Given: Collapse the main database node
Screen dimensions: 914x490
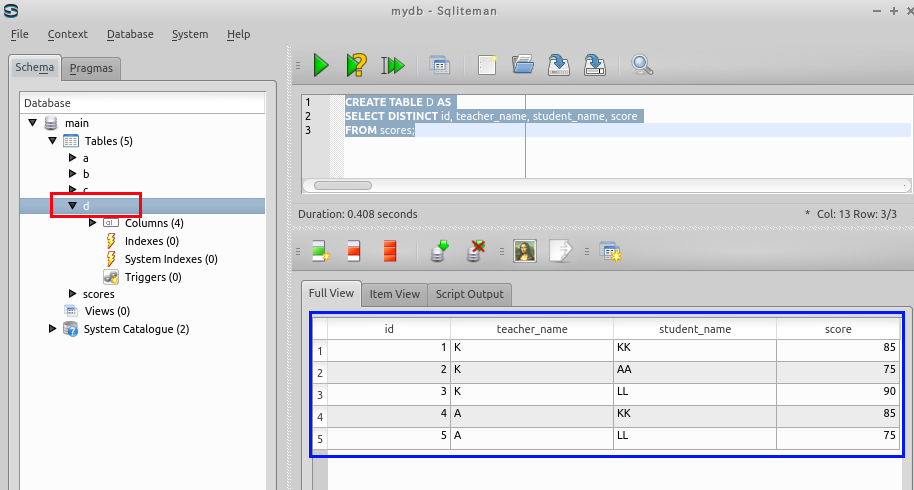Looking at the screenshot, I should [33, 123].
